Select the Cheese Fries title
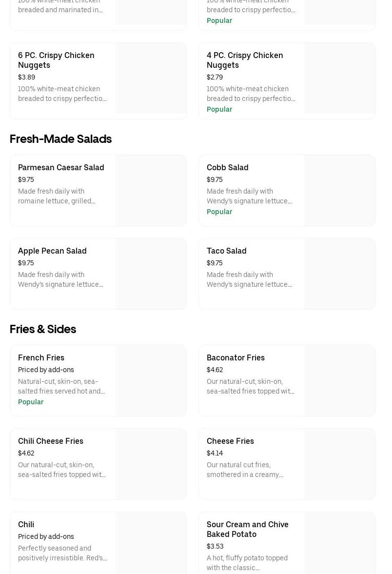 pyautogui.click(x=230, y=441)
